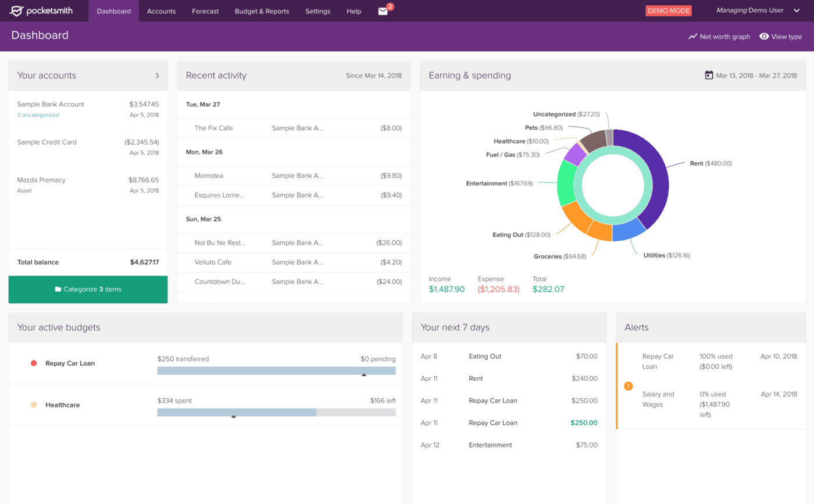The width and height of the screenshot is (814, 504).
Task: Open The Fix Cafe transaction row
Action: coord(294,128)
